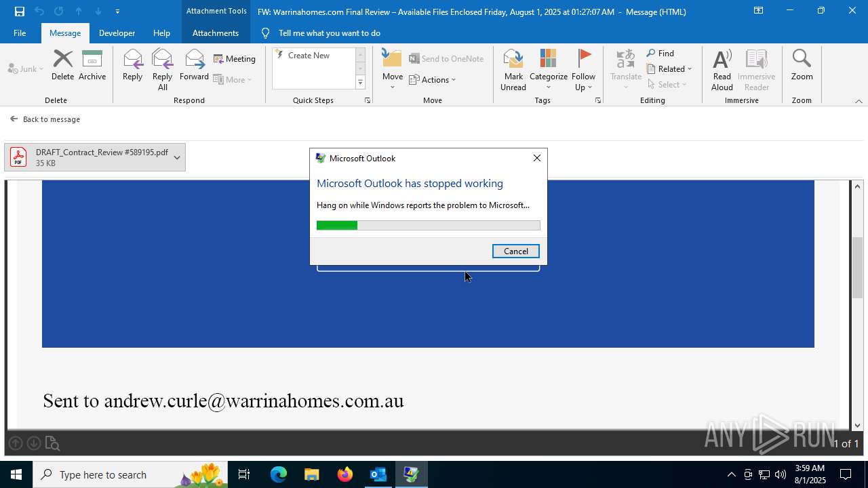Click the preview vertical scrollbar thumb
Screen dimensions: 868x488
[x=858, y=268]
